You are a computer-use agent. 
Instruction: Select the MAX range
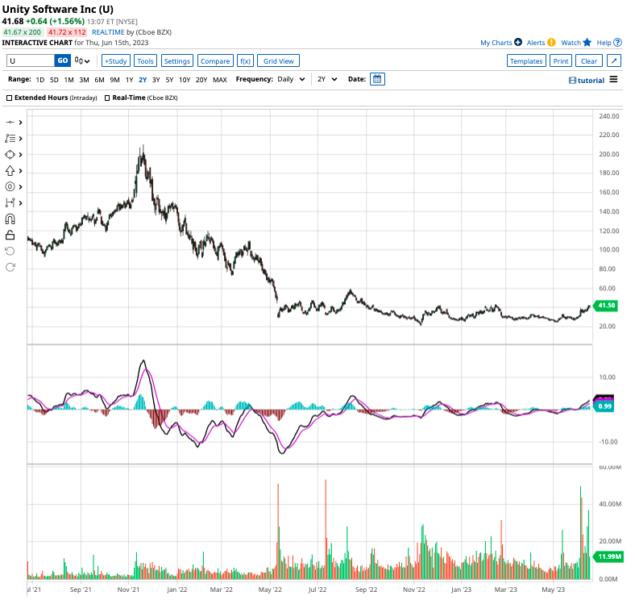(x=220, y=80)
